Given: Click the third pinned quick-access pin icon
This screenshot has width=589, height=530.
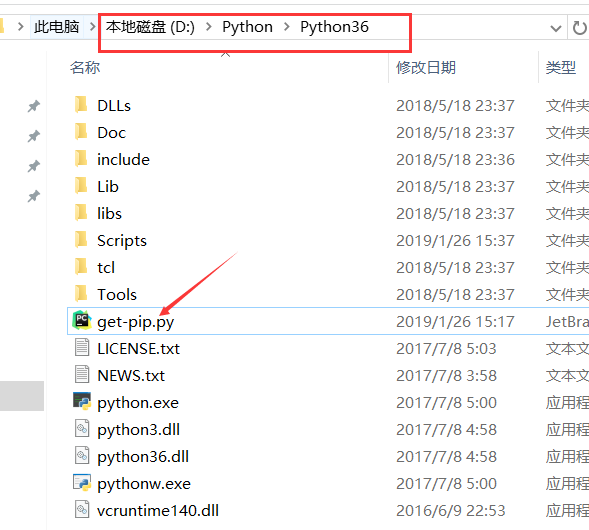Looking at the screenshot, I should [33, 166].
